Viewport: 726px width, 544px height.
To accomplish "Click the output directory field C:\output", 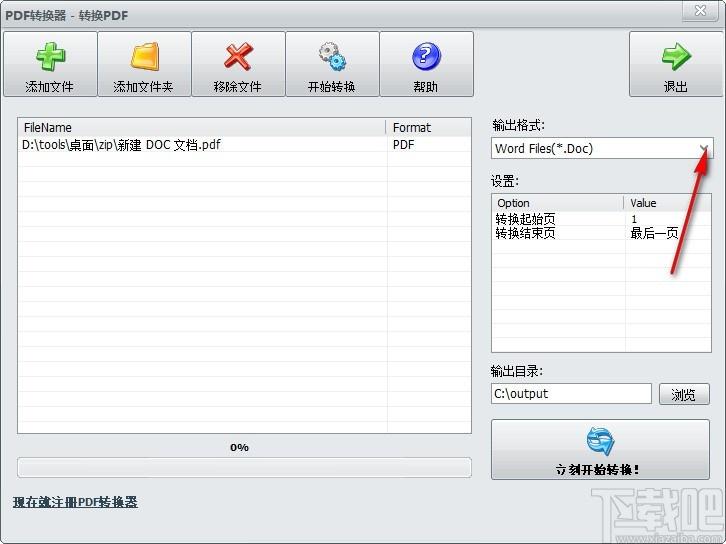I will coord(571,394).
